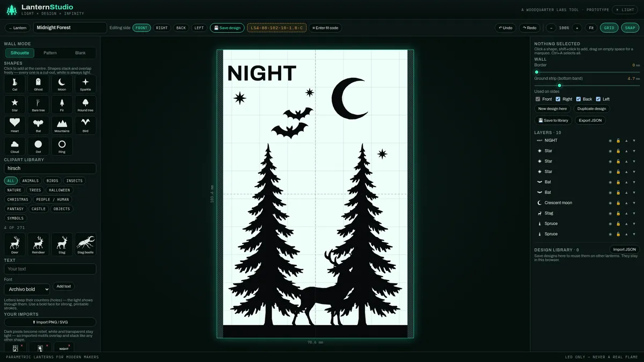
Task: Switch wall mode to Pattern
Action: tap(50, 53)
